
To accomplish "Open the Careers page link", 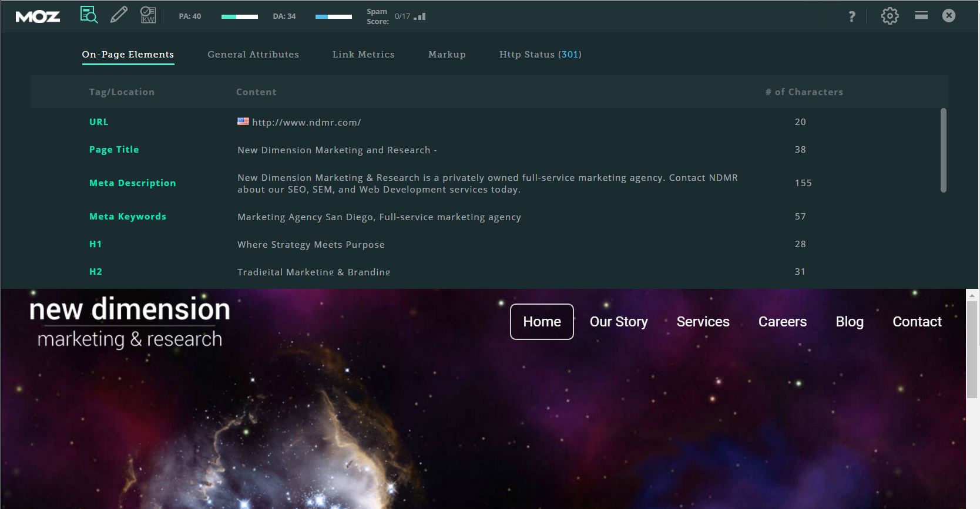I will pyautogui.click(x=783, y=322).
